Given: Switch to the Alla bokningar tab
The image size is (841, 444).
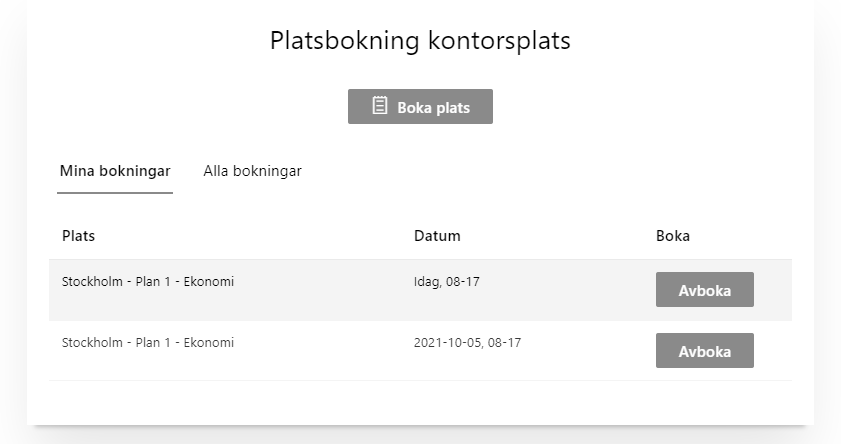Looking at the screenshot, I should click(x=252, y=171).
